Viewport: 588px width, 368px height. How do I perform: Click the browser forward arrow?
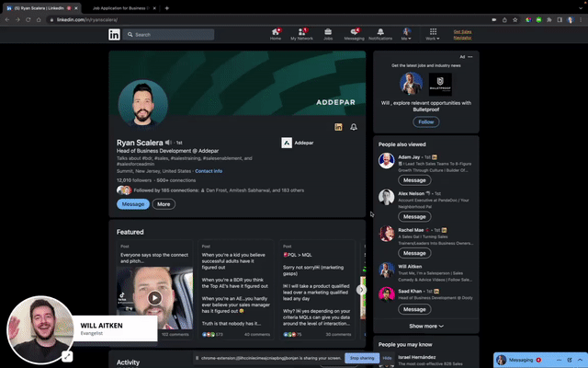pyautogui.click(x=17, y=19)
